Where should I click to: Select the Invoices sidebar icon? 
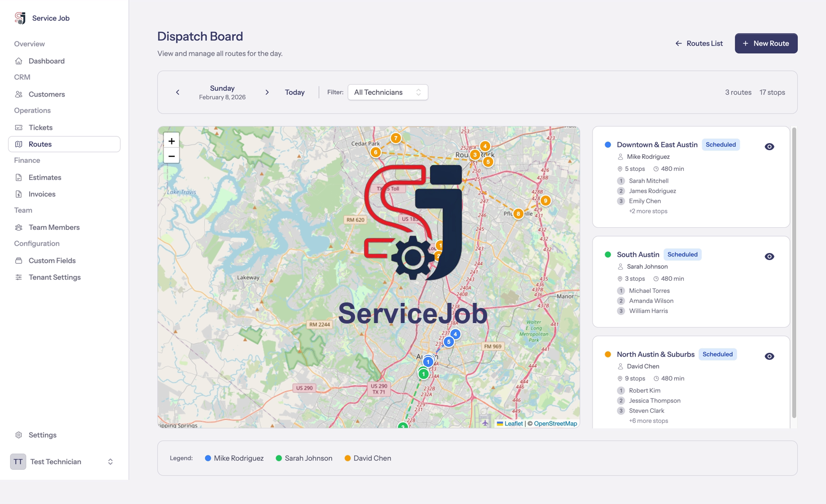(19, 194)
